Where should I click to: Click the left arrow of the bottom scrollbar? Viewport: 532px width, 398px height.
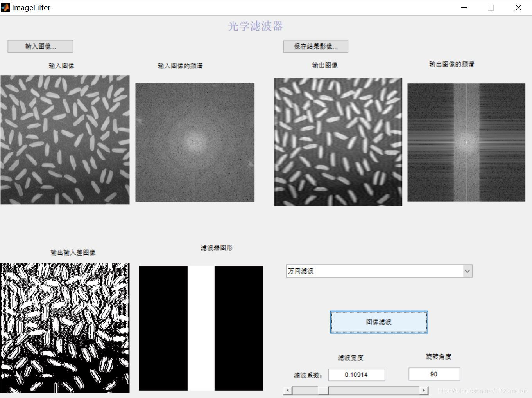(287, 390)
